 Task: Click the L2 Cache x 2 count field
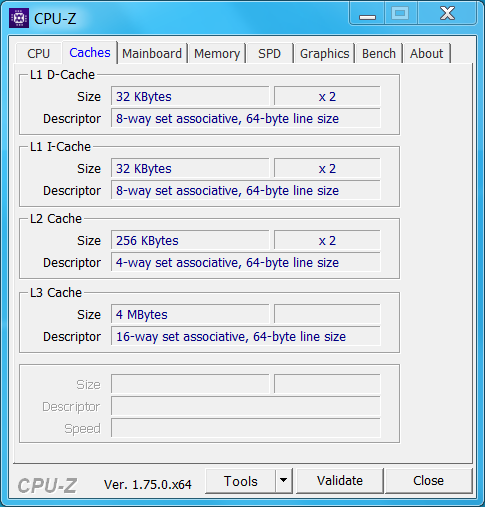click(327, 240)
